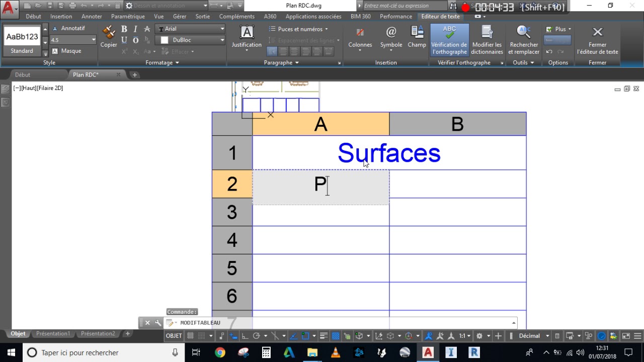Screen dimensions: 644x362
Task: Expand the text style gallery list
Action: (x=45, y=53)
